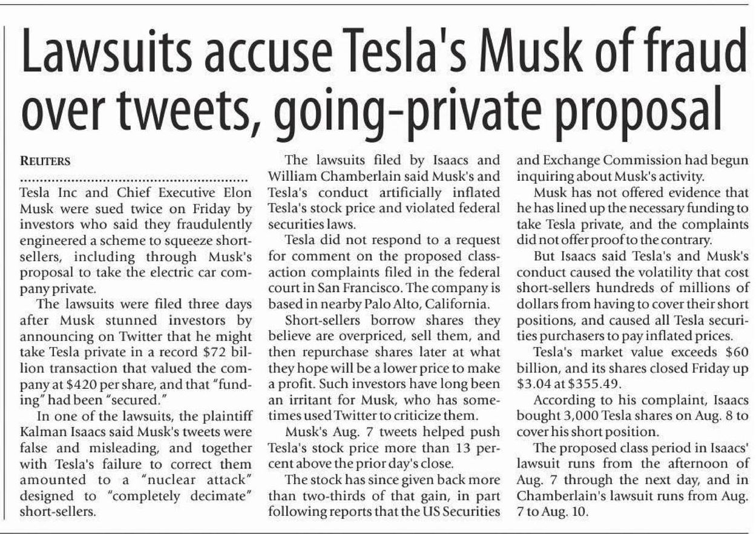
Task: Select the REUTERS byline
Action: tap(46, 161)
